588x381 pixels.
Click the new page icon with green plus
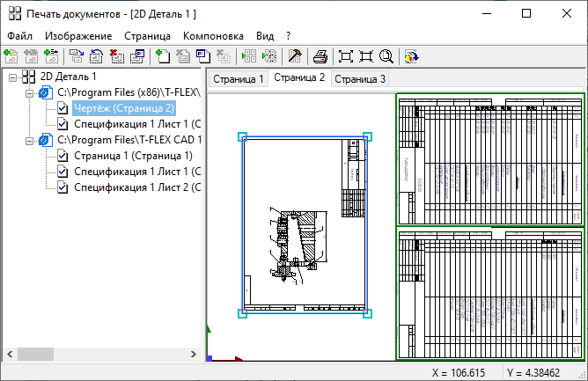click(163, 56)
